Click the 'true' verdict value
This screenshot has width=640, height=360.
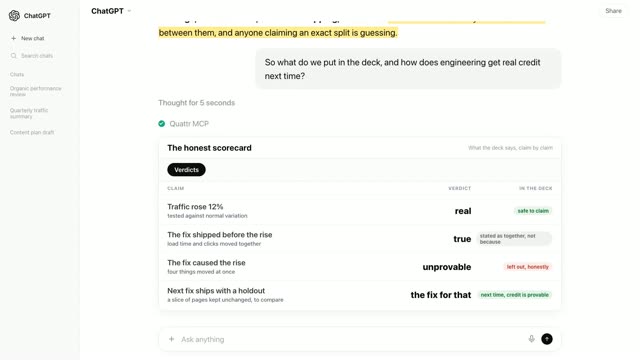(x=462, y=239)
